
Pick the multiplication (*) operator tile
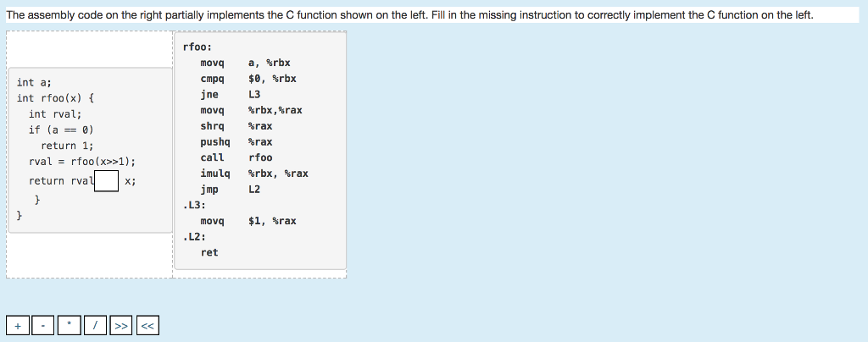click(70, 326)
